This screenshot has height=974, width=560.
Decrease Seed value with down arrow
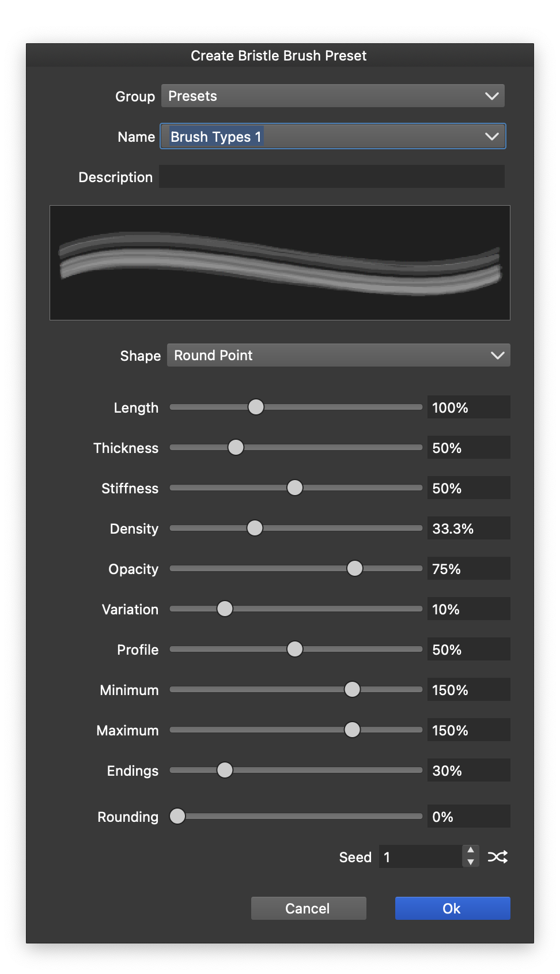[x=471, y=862]
